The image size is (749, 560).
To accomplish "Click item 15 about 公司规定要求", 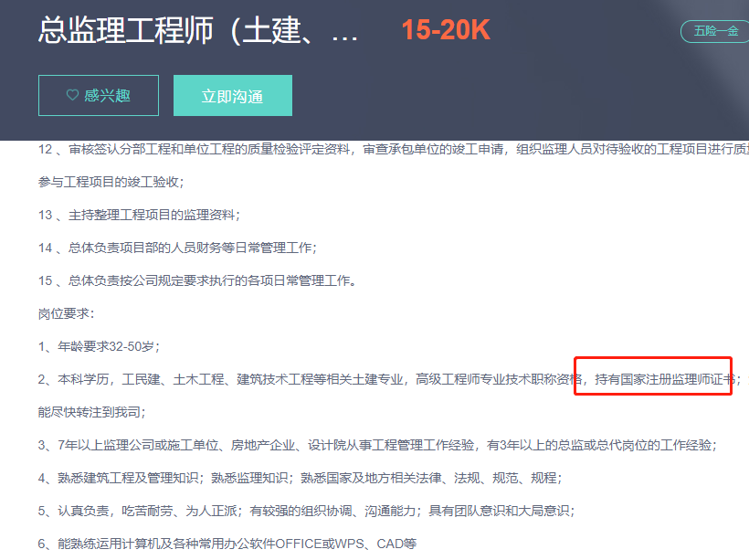I will pyautogui.click(x=196, y=280).
